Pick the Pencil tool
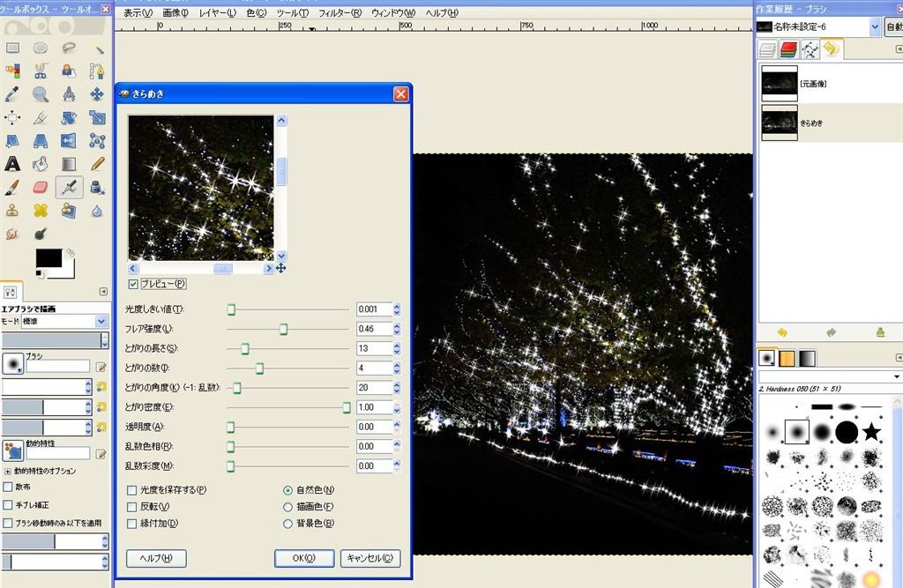 97,164
